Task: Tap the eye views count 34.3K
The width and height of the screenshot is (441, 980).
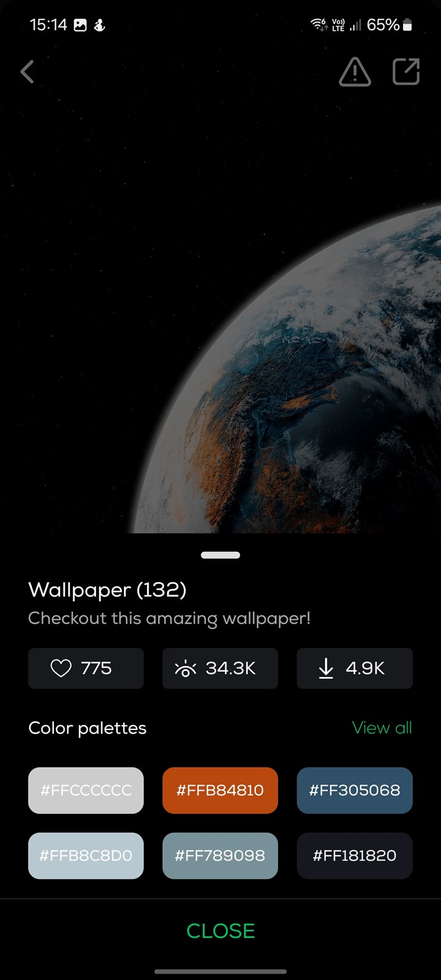Action: pos(220,668)
